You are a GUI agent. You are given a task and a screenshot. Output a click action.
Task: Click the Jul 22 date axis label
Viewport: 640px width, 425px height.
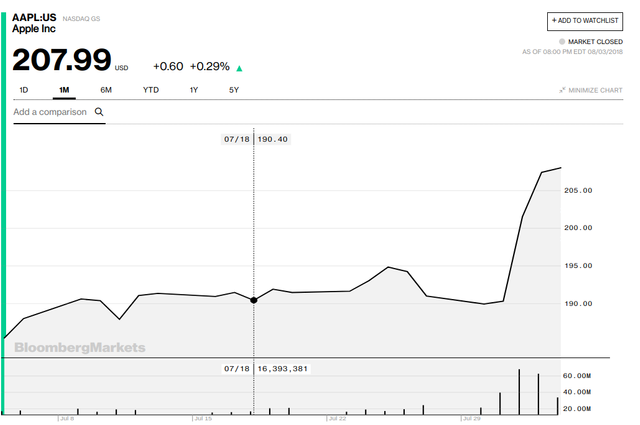[x=337, y=419]
